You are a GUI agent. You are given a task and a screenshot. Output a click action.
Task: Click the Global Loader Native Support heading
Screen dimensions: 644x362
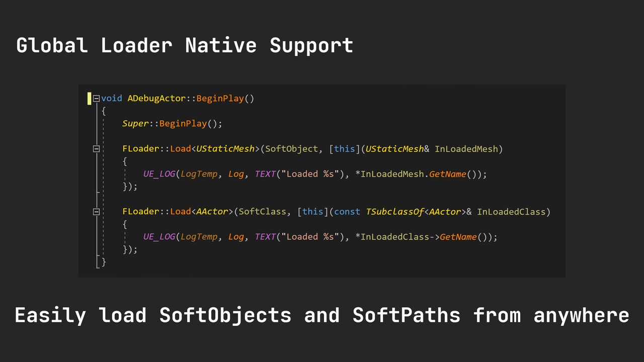click(x=185, y=45)
